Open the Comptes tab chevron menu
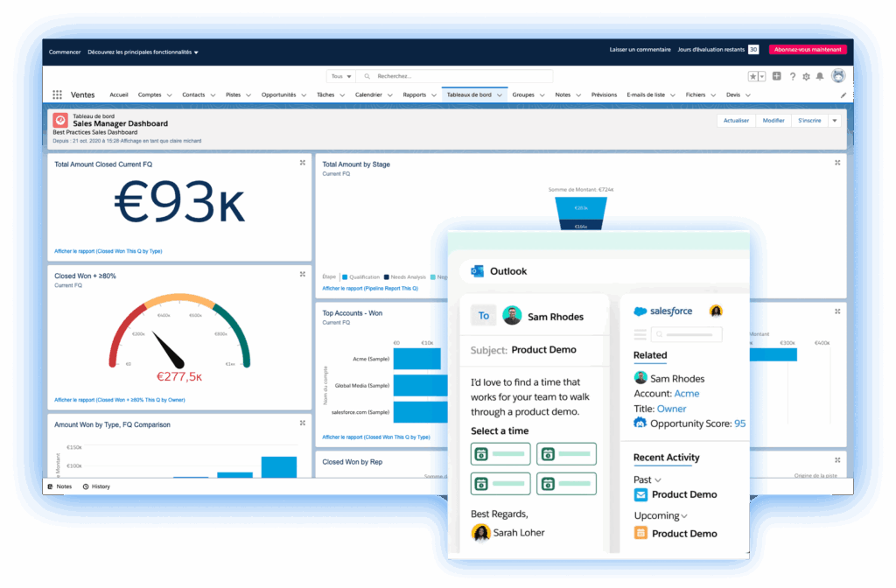 coord(169,95)
